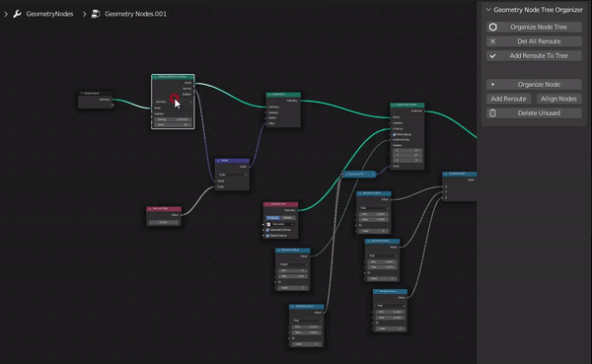Viewport: 592px width, 364px height.
Task: Click the checkmark icon on Add Reroute To Tree
Action: pyautogui.click(x=492, y=56)
